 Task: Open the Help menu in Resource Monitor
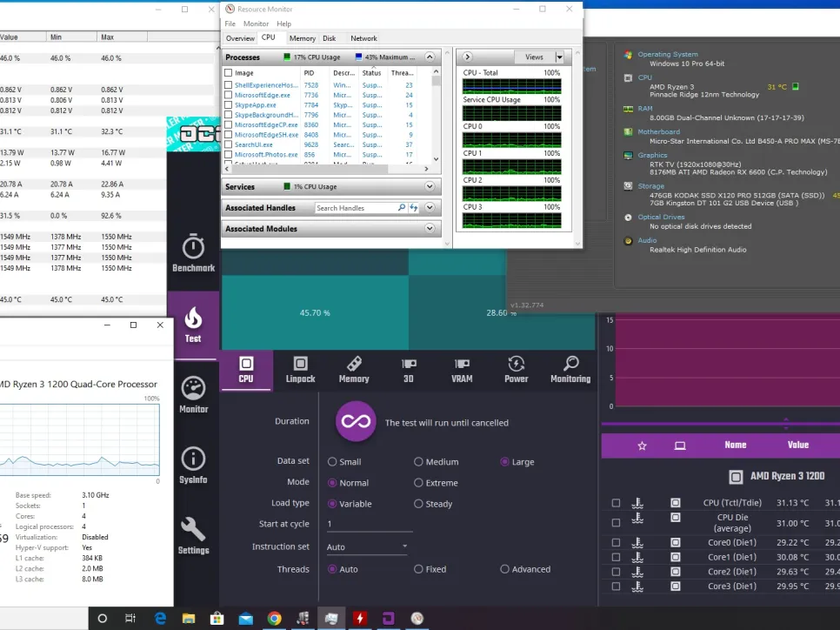284,23
